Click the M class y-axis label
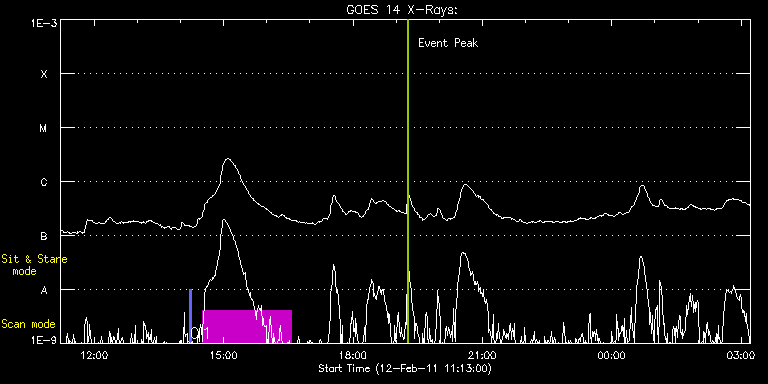Screen dimensions: 768x384 pos(44,128)
